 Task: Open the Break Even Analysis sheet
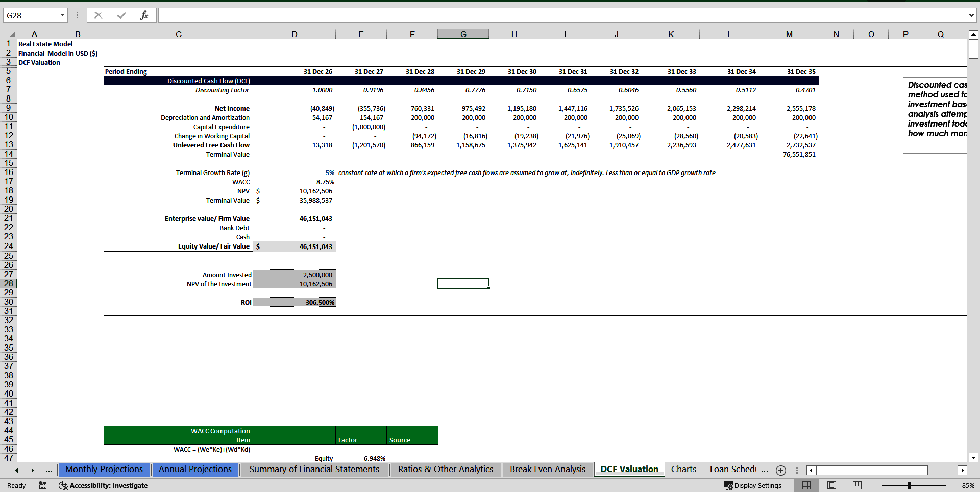pyautogui.click(x=548, y=470)
